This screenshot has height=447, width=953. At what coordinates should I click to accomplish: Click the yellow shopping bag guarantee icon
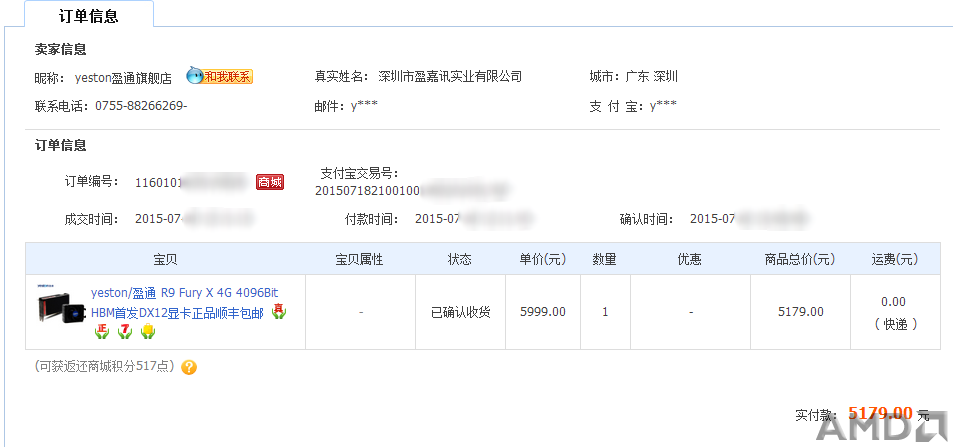(148, 331)
